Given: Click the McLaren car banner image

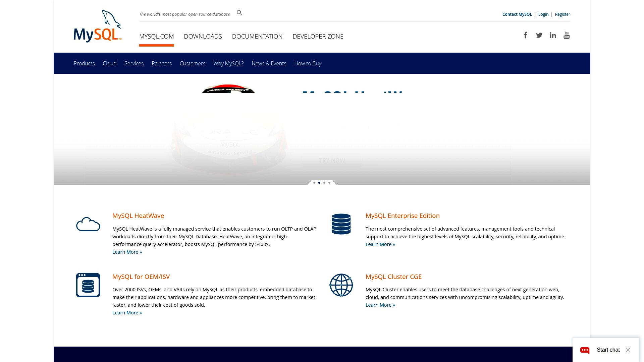Looking at the screenshot, I should pyautogui.click(x=229, y=130).
